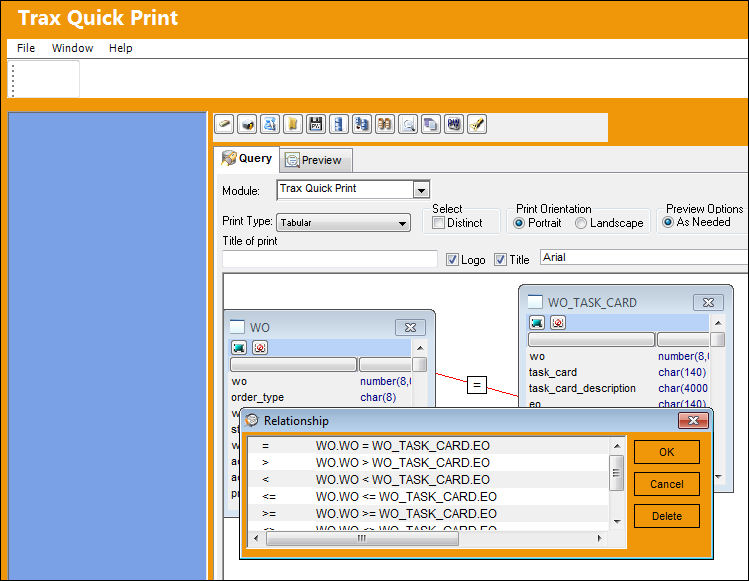Click the single blue table toolbar icon
Viewport: 749px width, 581px height.
point(339,124)
